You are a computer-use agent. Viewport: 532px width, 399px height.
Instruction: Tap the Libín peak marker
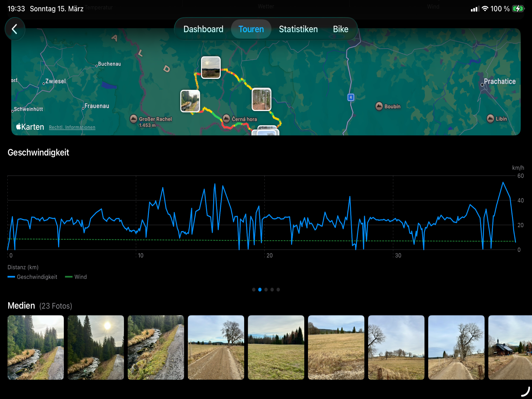490,118
